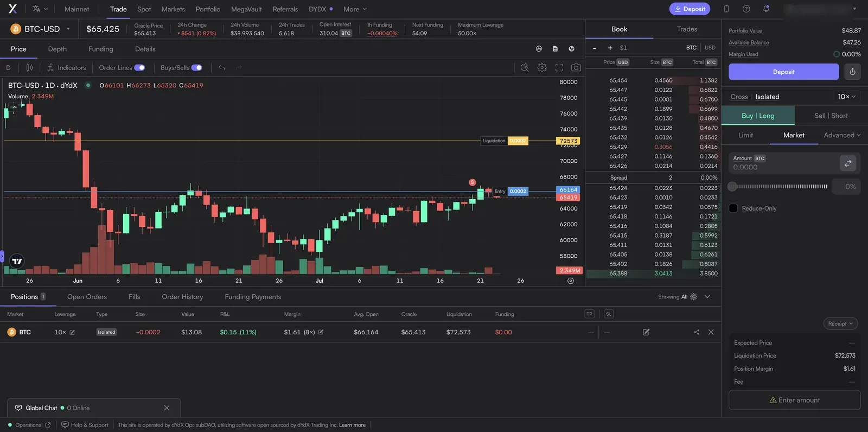The height and width of the screenshot is (432, 868).
Task: Swap amount denomination with arrows icon
Action: [848, 163]
